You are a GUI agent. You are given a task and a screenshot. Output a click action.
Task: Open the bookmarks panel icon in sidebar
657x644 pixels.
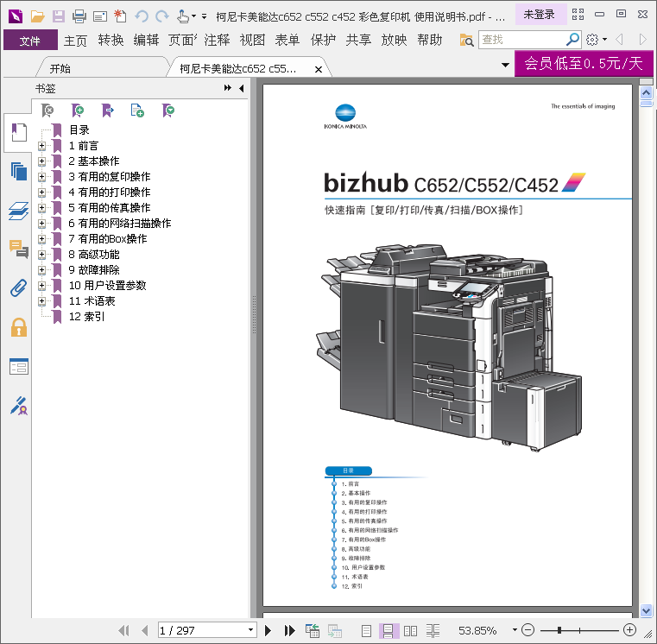19,132
